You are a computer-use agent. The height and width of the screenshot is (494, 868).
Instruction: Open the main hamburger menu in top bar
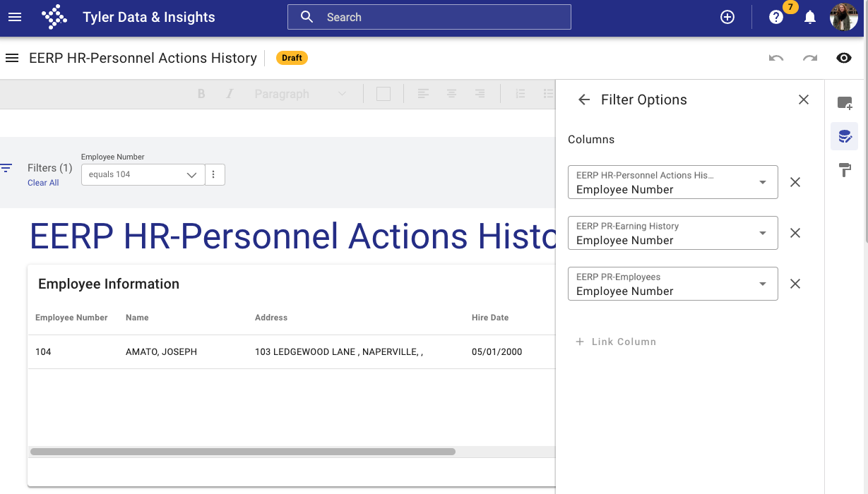pos(15,17)
